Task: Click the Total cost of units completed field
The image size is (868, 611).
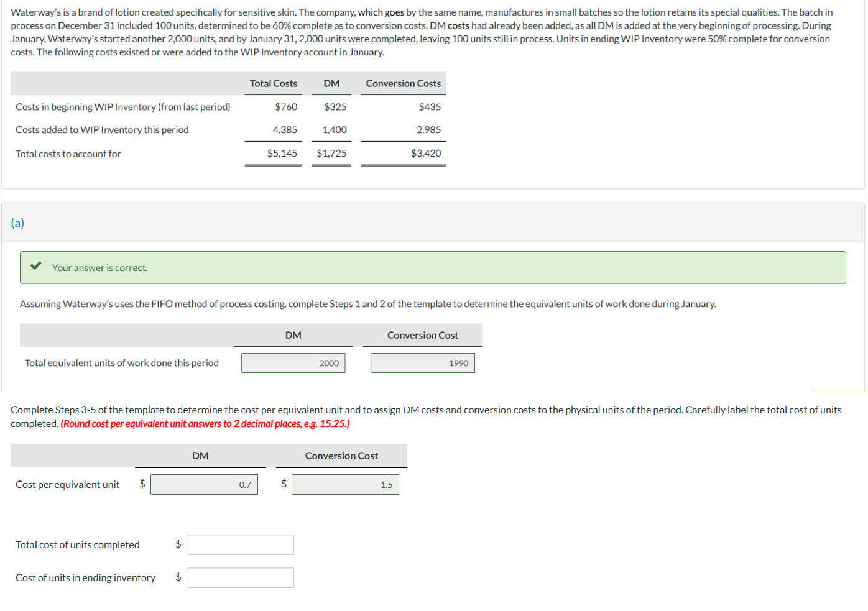Action: (x=240, y=544)
